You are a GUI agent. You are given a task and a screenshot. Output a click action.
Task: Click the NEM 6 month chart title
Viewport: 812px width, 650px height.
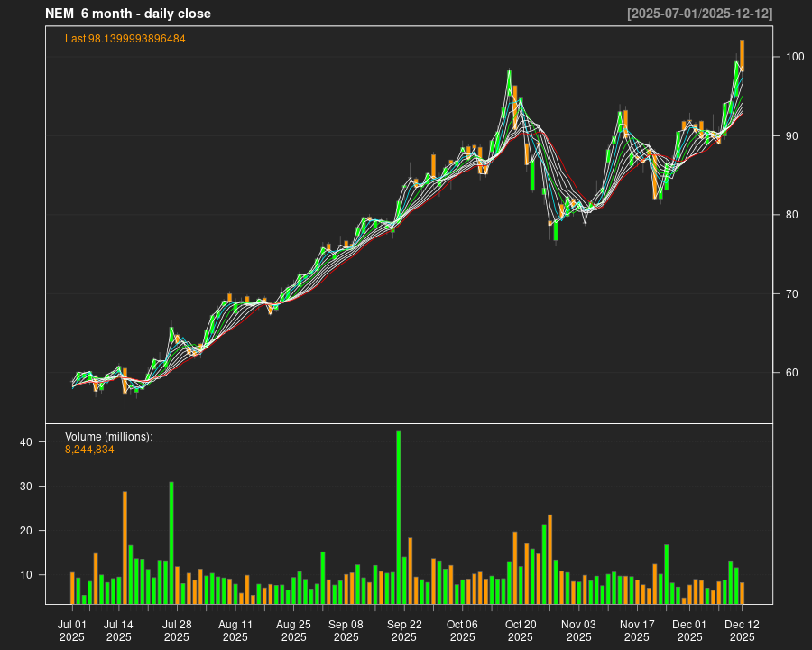(127, 14)
